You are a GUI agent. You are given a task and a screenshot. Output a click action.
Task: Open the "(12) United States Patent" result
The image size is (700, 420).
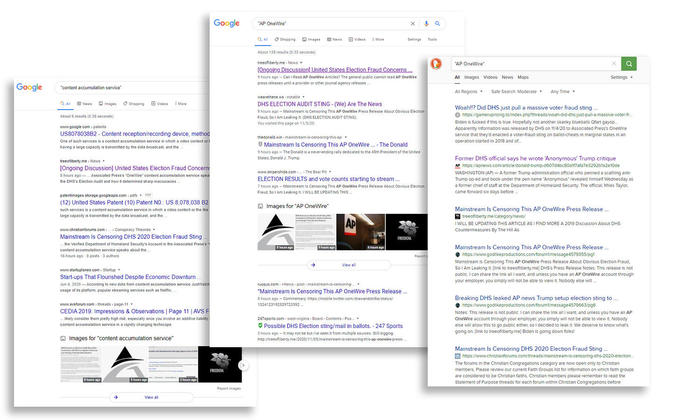point(134,202)
